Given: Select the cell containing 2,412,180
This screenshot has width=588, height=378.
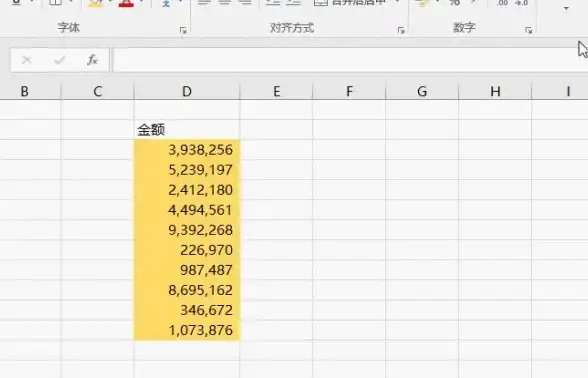Looking at the screenshot, I should tap(187, 190).
